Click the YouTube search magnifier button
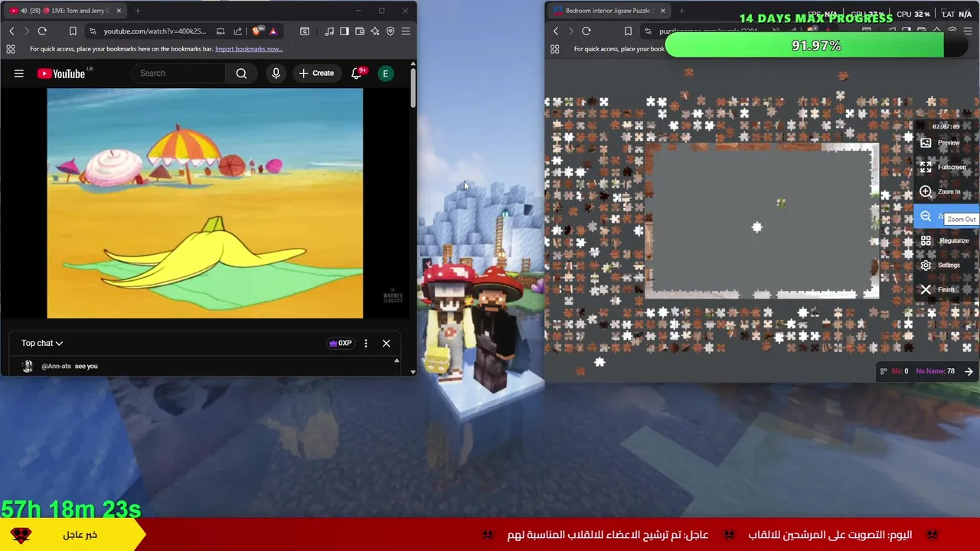The width and height of the screenshot is (980, 551). coord(241,73)
